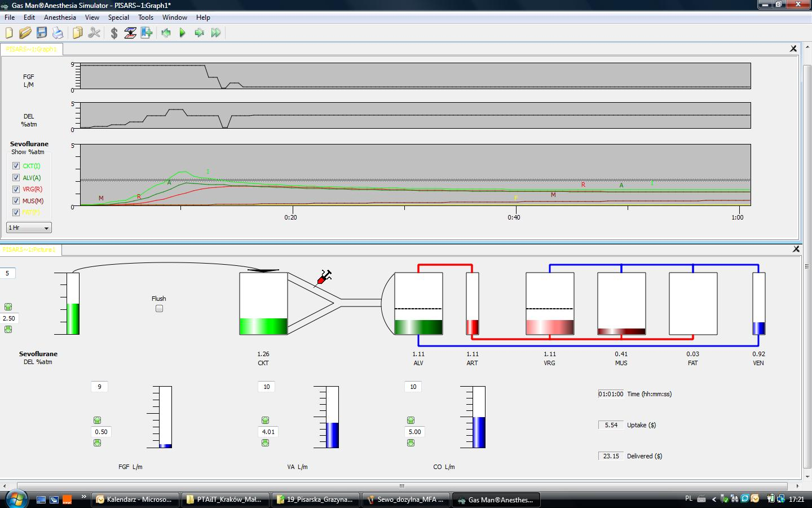
Task: Toggle the VRG(R) curve checkbox
Action: (16, 189)
